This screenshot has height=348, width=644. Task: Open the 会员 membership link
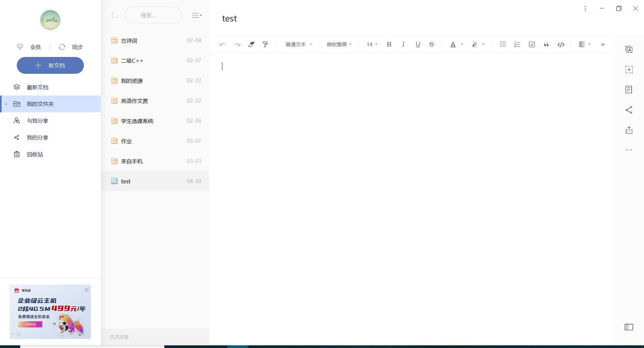click(x=35, y=47)
